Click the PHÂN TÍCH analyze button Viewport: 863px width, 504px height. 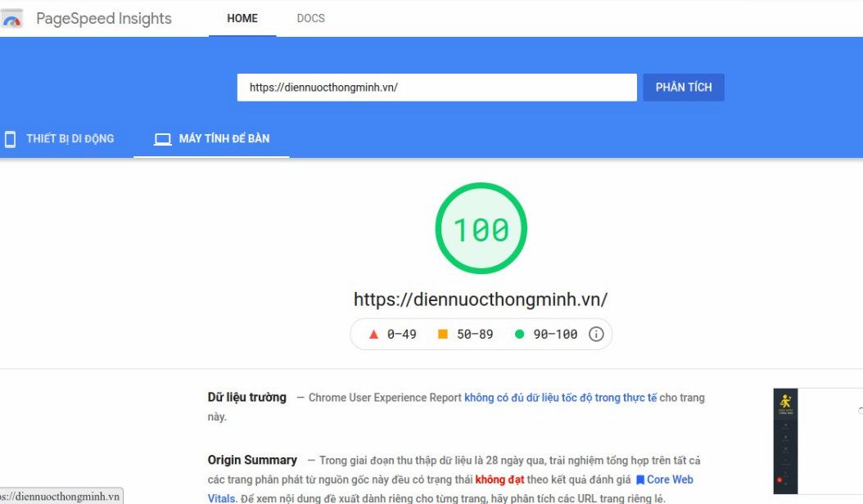684,88
